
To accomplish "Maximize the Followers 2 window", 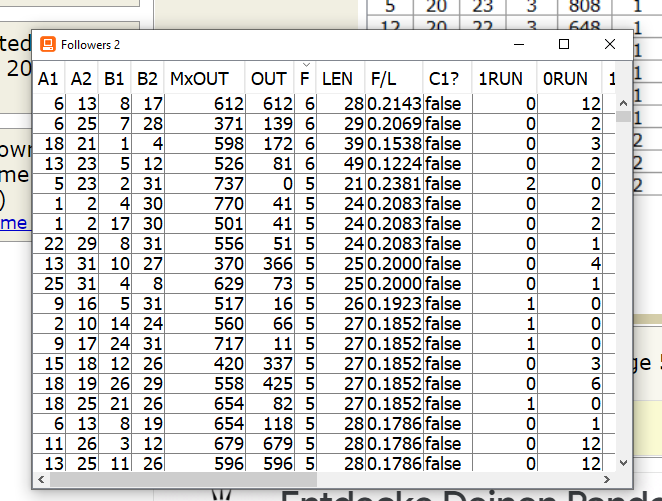I will click(x=564, y=44).
